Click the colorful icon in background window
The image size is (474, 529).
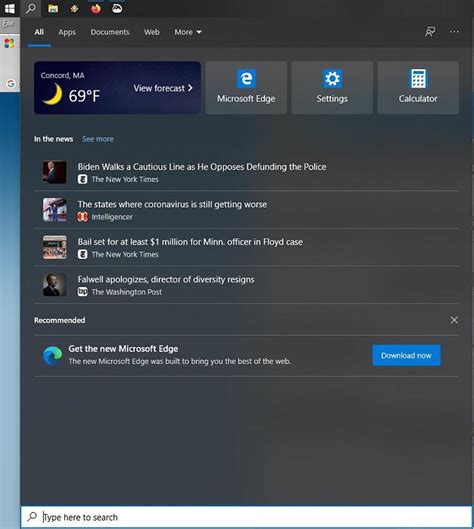9,43
